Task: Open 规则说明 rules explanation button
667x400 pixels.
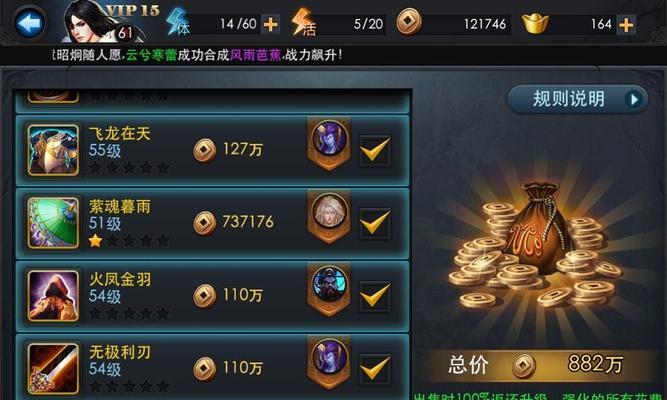Action: pos(578,99)
